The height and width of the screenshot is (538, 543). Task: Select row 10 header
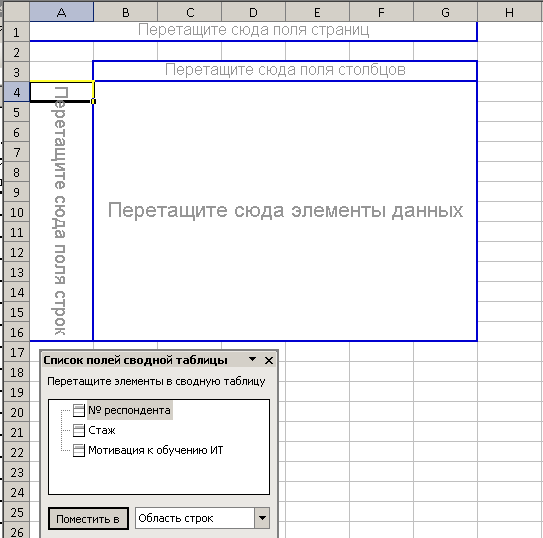(16, 212)
